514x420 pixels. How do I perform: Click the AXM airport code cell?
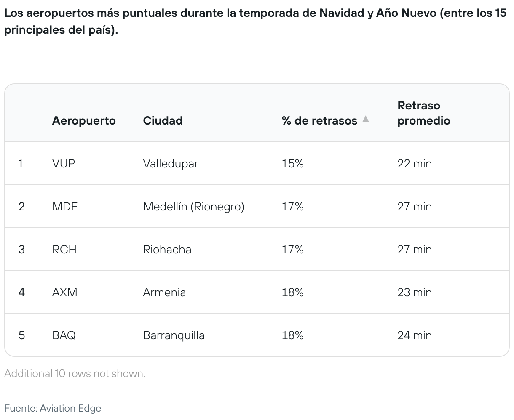[65, 292]
